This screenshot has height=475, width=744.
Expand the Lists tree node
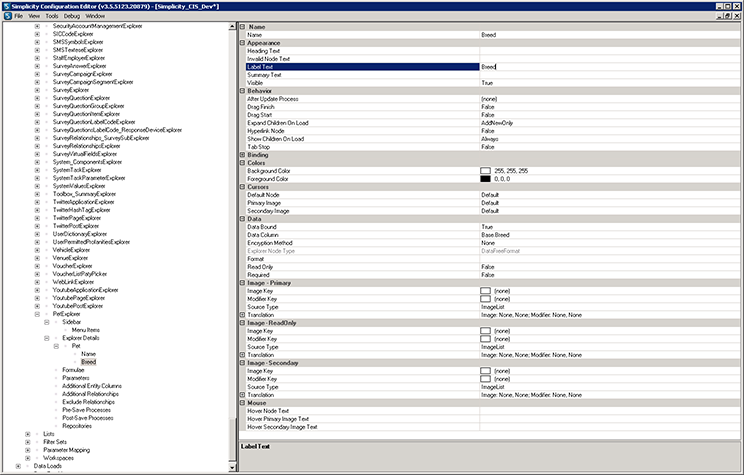point(28,434)
